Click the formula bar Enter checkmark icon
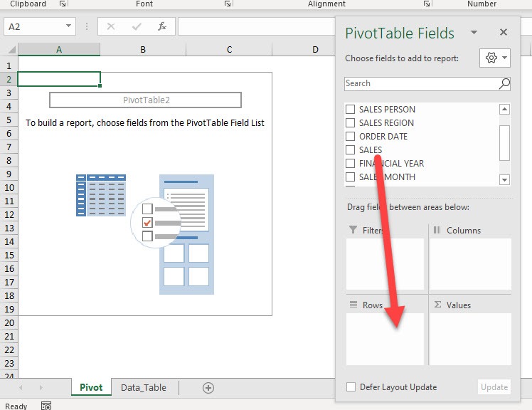Image resolution: width=532 pixels, height=410 pixels. tap(137, 26)
